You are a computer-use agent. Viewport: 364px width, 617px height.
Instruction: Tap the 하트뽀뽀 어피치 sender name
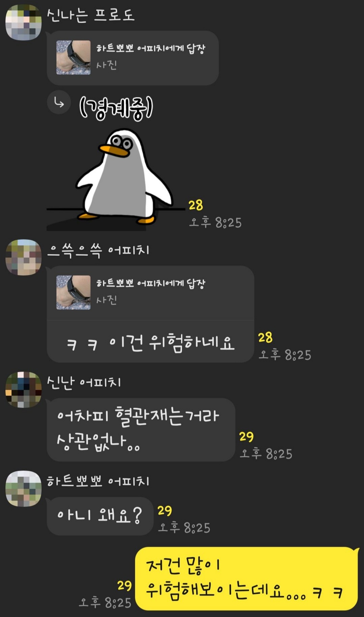(98, 481)
